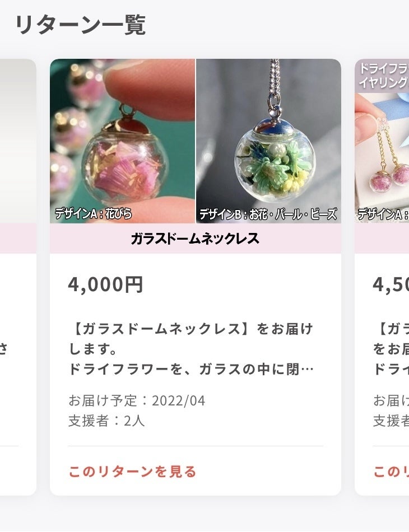Open the cut-off このリ link on the earring card

tap(391, 472)
